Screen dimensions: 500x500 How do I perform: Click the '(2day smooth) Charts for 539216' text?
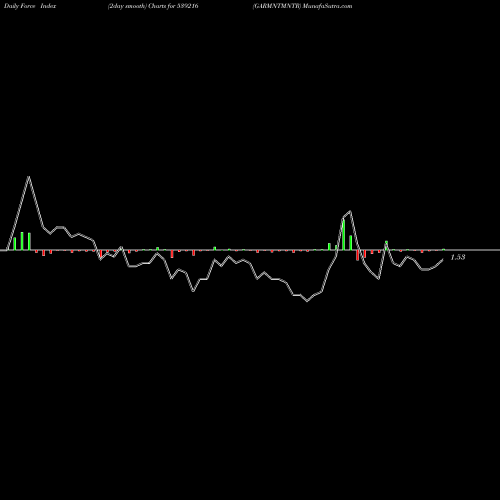153,6
